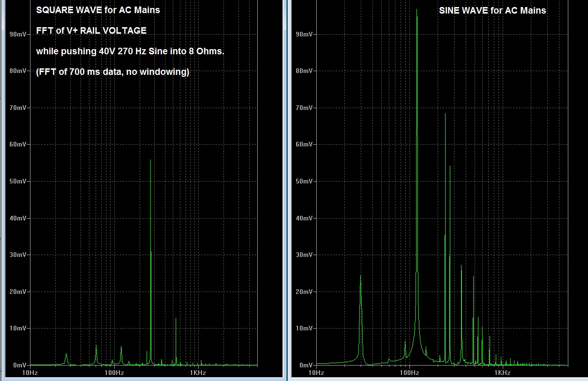Click 10Hz frequency label in SINE WAVE plot
The width and height of the screenshot is (588, 381).
point(316,373)
